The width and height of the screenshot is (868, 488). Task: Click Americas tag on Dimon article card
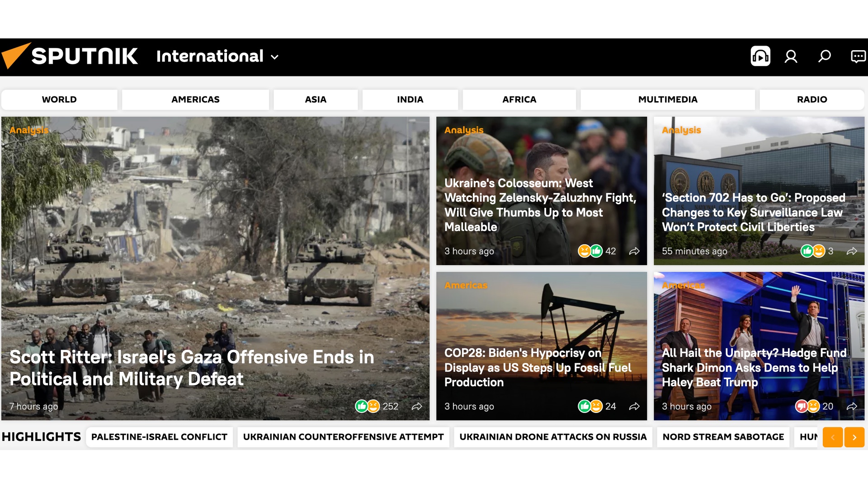683,285
